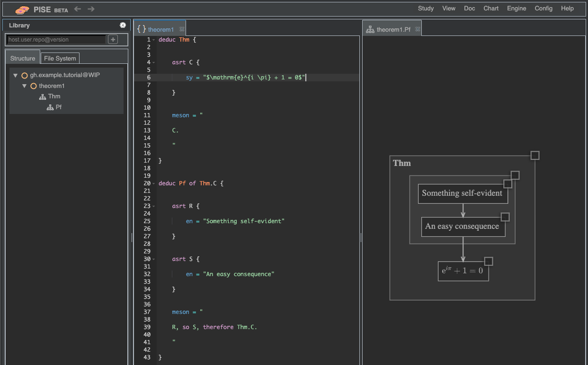Click the PISE logo icon
The image size is (588, 365).
(22, 9)
